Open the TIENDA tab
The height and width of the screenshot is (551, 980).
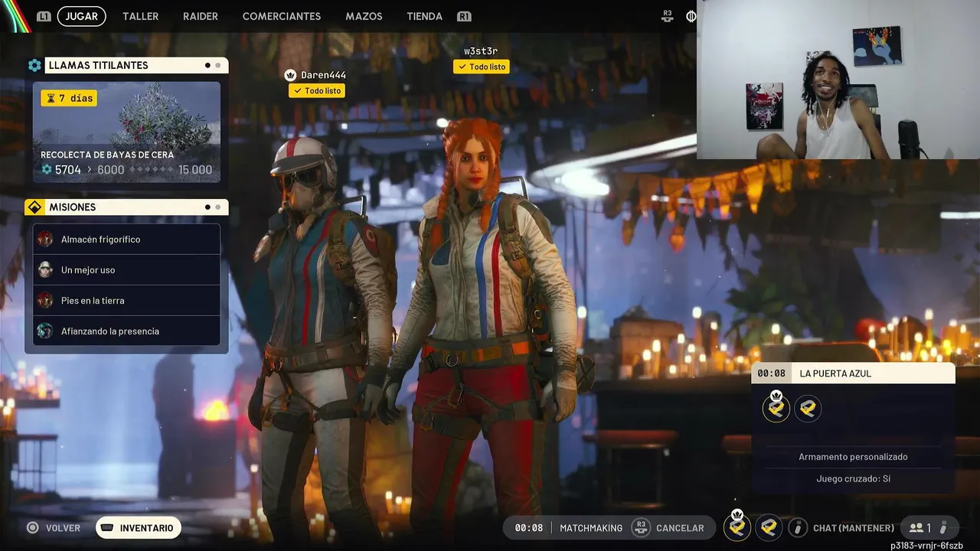coord(425,16)
